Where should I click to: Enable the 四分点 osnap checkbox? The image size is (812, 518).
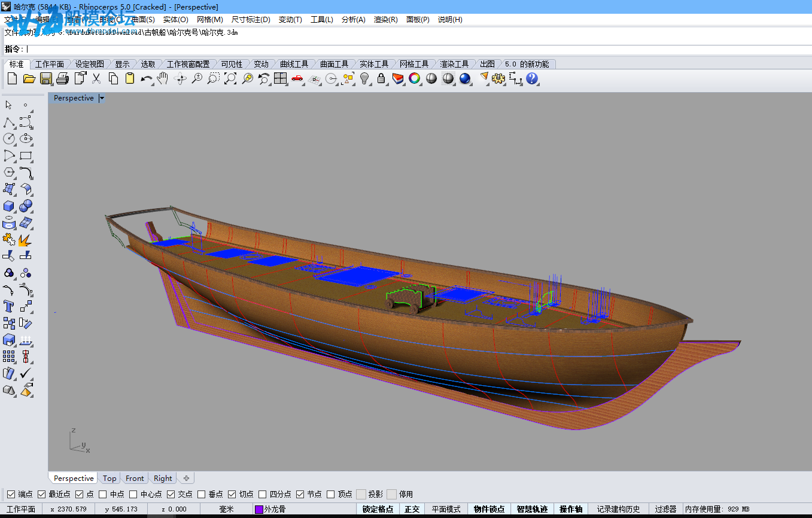point(263,494)
